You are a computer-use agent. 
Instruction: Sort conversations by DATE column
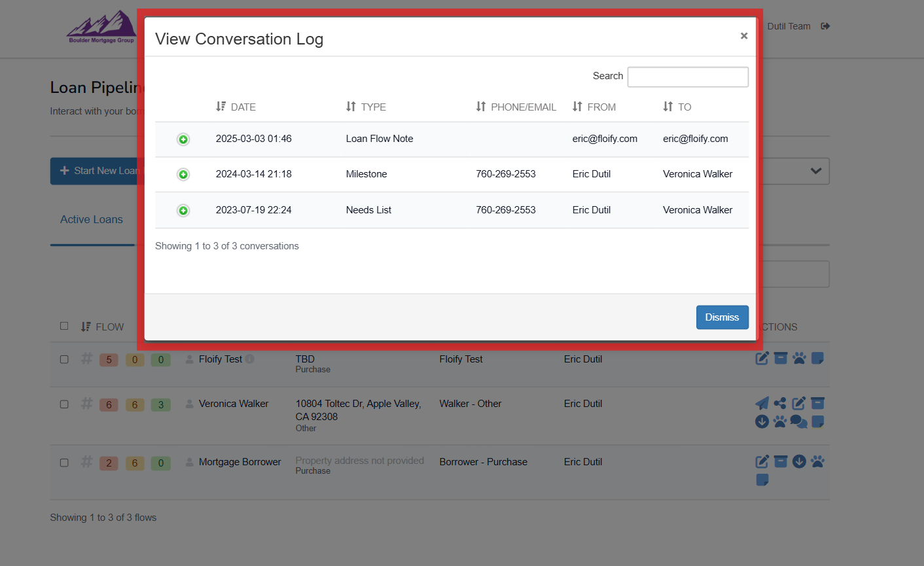236,107
